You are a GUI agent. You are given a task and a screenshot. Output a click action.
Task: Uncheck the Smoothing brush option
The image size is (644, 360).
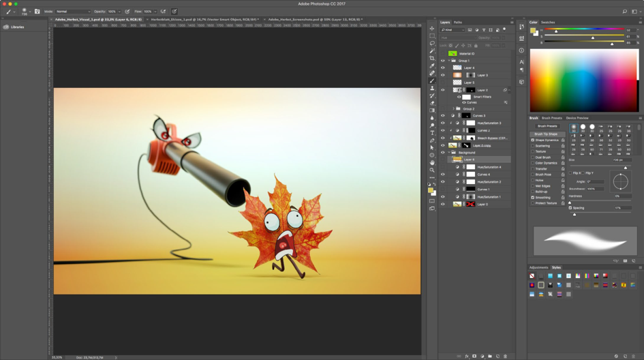click(x=533, y=198)
